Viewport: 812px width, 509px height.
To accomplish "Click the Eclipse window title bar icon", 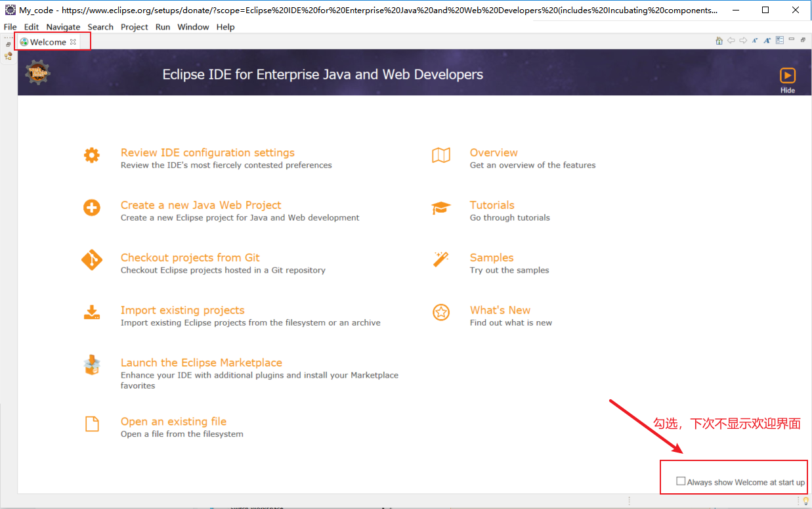I will point(10,10).
